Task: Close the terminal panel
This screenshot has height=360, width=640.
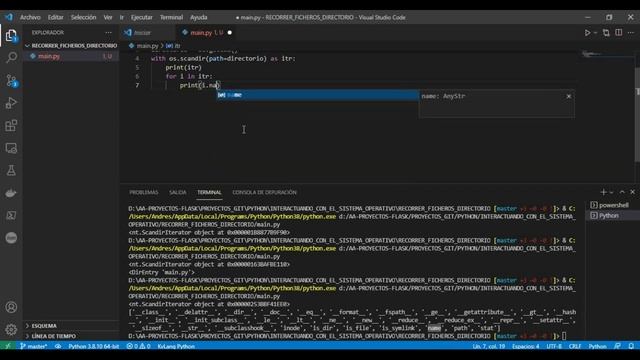Action: click(x=633, y=192)
